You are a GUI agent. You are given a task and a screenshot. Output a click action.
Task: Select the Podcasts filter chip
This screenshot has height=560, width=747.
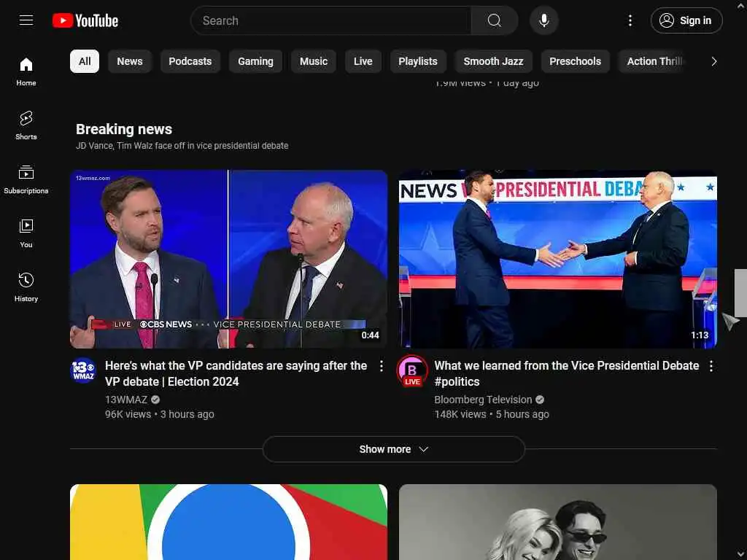(190, 61)
